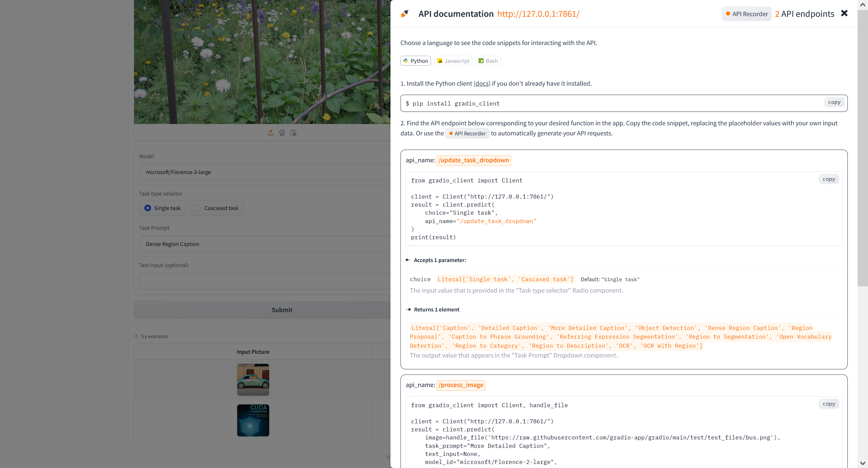Click the Try examples list icon
The image size is (868, 468).
136,336
